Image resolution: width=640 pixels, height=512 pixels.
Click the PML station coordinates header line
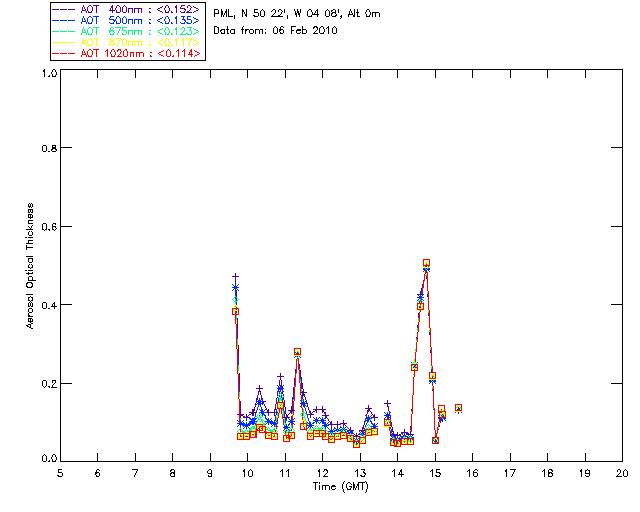297,14
